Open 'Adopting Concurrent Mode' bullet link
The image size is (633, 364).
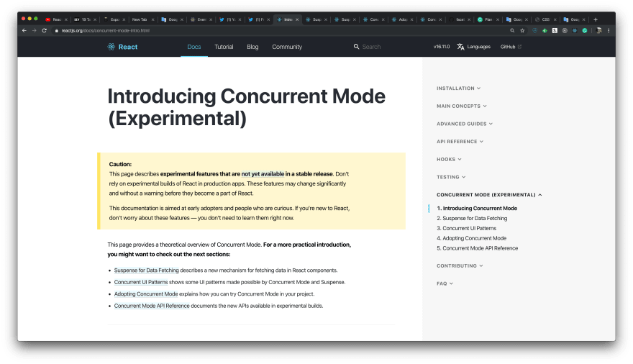(146, 294)
